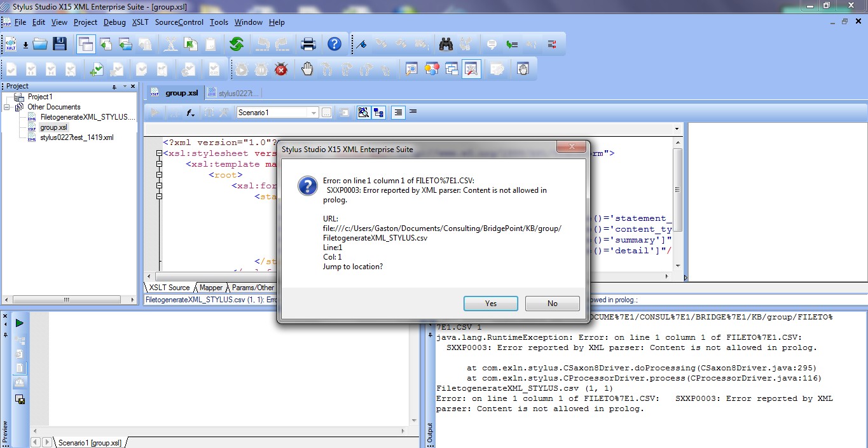868x448 pixels.
Task: Collapse the xsl:stylesheet code fold marker
Action: click(x=159, y=153)
